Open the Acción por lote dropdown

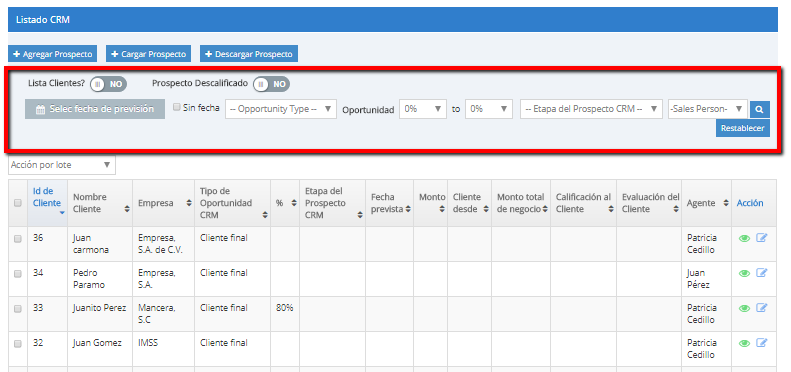point(62,165)
